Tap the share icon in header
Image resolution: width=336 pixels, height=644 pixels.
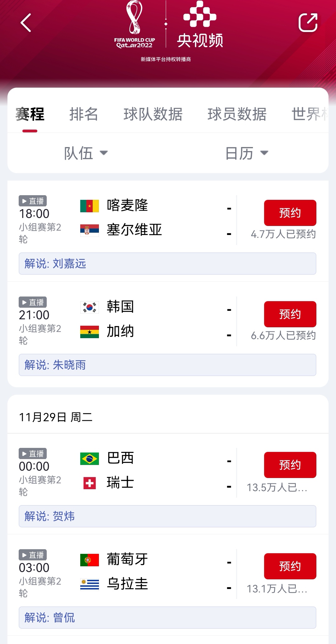pyautogui.click(x=308, y=22)
